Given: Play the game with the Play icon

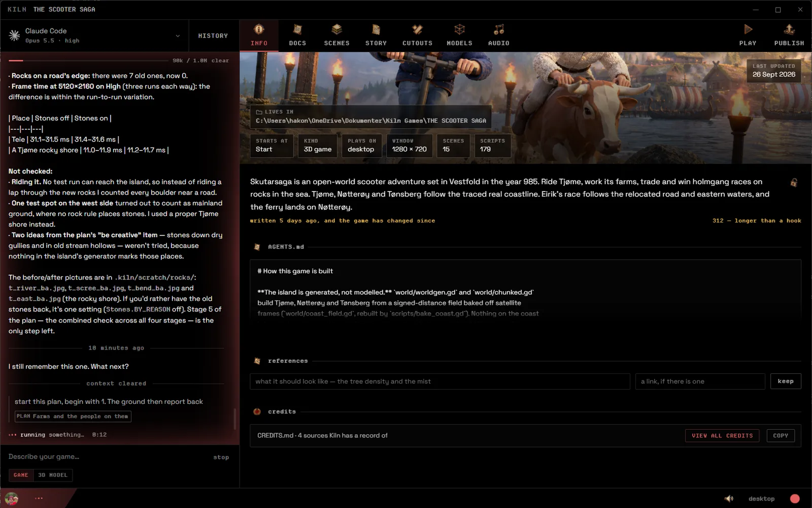Looking at the screenshot, I should (748, 29).
